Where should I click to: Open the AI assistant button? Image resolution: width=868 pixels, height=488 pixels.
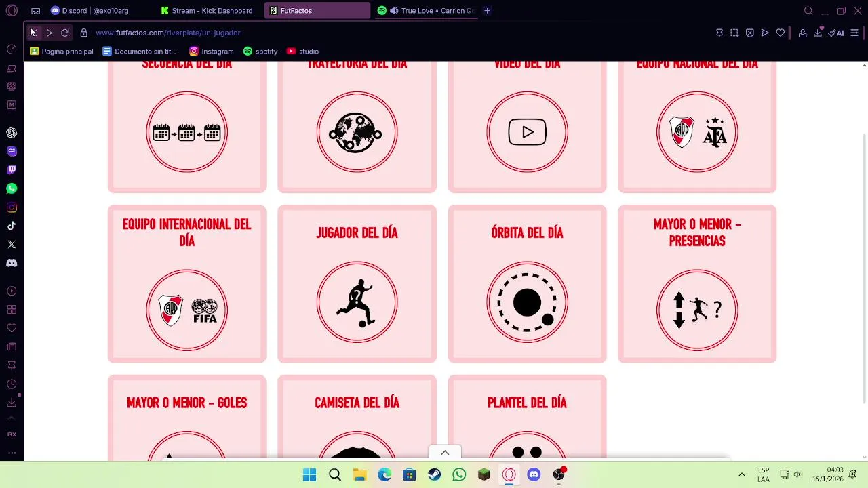point(836,33)
